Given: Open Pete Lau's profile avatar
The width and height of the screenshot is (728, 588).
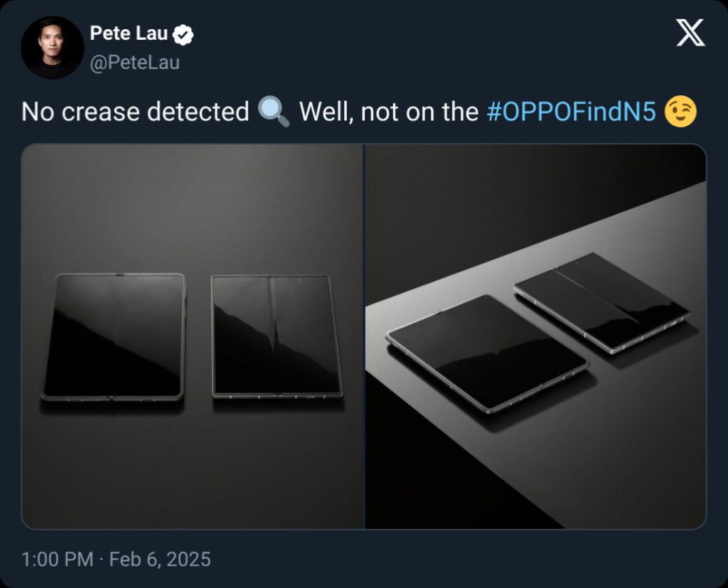Looking at the screenshot, I should tap(53, 47).
